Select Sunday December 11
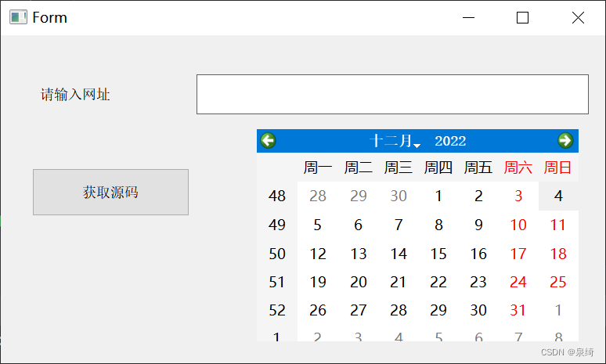 [558, 225]
